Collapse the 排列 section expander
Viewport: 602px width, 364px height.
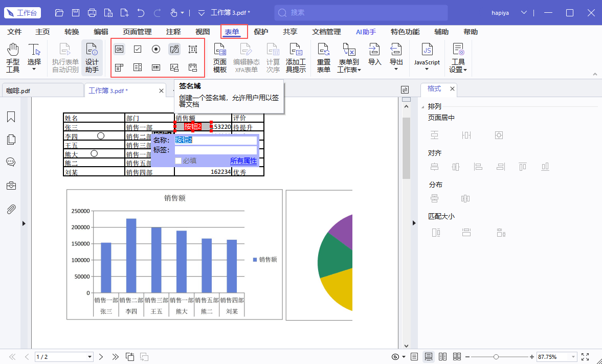click(x=422, y=107)
